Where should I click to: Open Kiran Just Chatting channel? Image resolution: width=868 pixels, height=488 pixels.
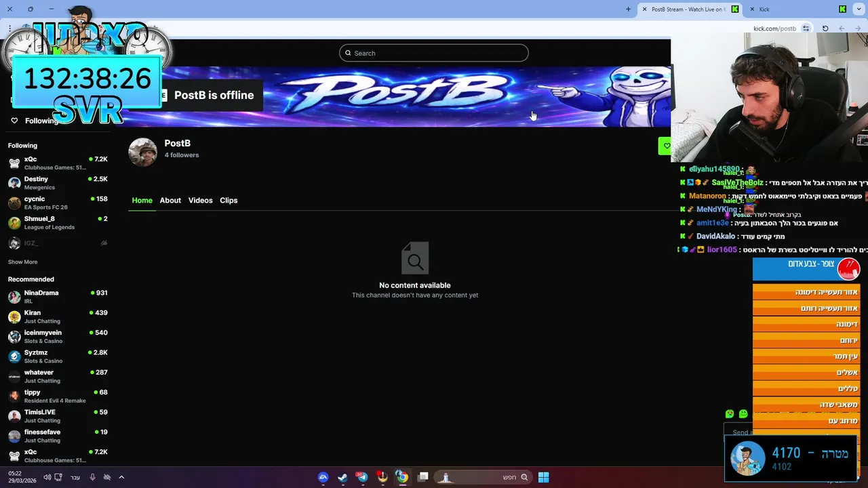[58, 317]
